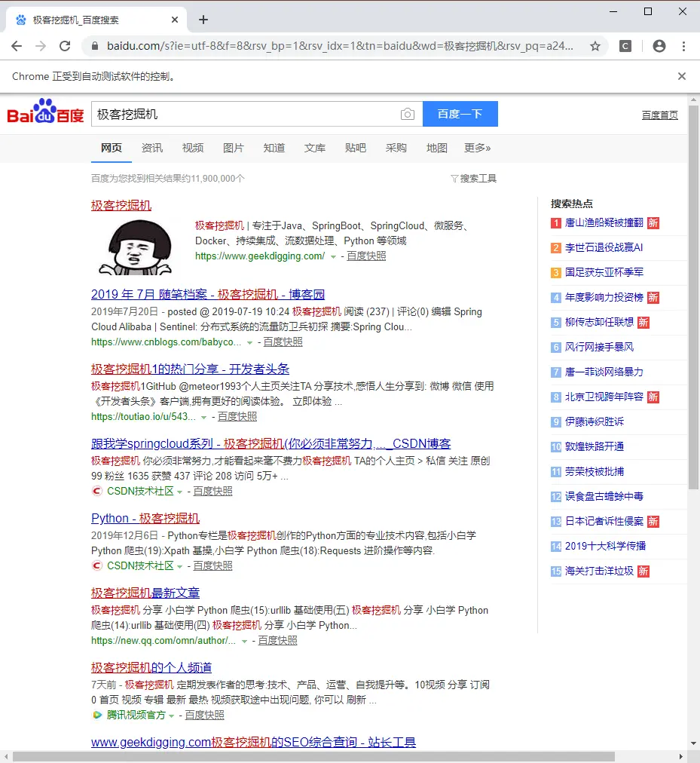Click CSDN logo under Python result
700x763 pixels.
pyautogui.click(x=96, y=565)
